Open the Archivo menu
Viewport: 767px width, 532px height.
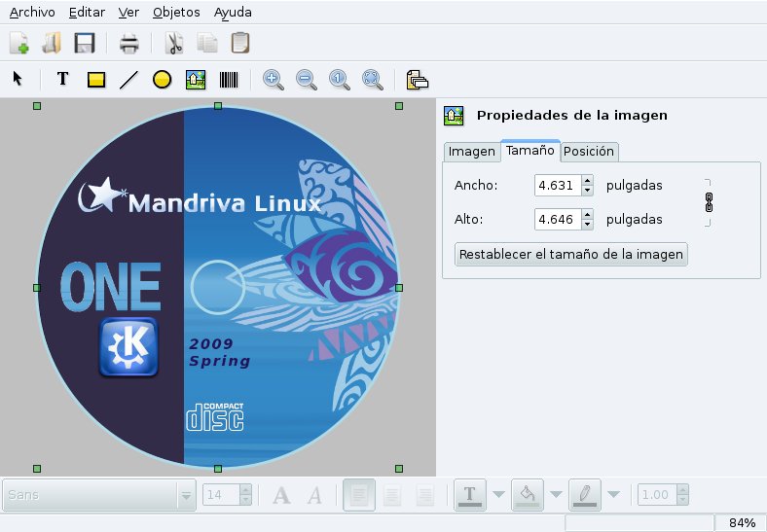32,13
